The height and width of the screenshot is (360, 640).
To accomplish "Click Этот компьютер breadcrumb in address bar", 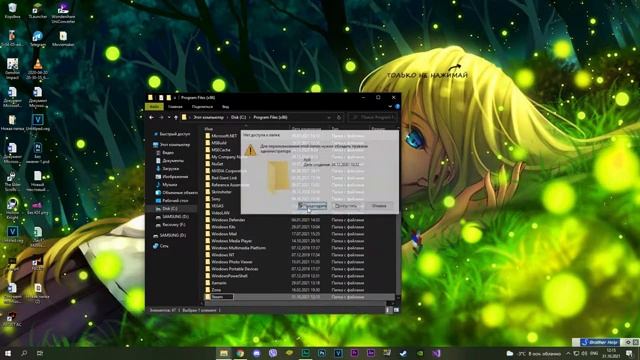I will 209,118.
